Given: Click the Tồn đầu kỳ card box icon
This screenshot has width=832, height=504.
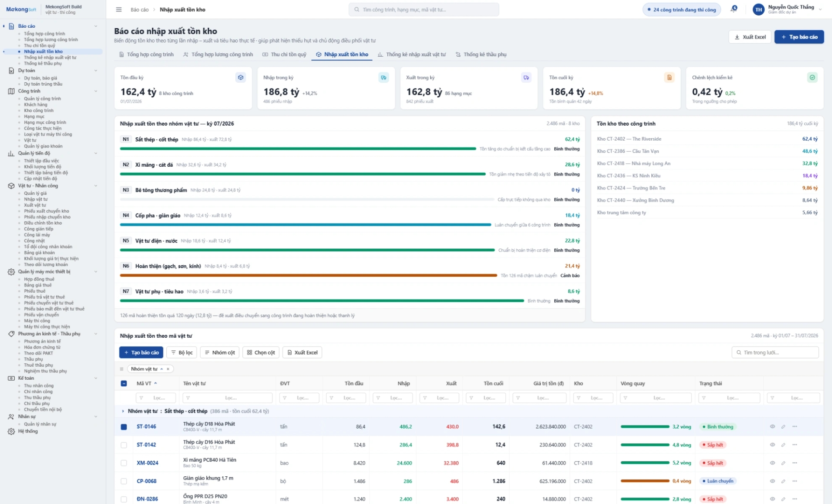Looking at the screenshot, I should 240,78.
